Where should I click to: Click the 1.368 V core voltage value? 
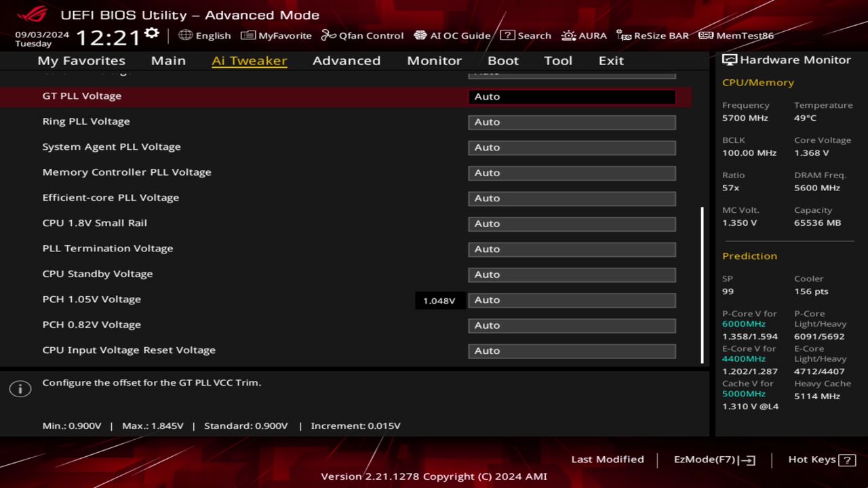[x=812, y=153]
